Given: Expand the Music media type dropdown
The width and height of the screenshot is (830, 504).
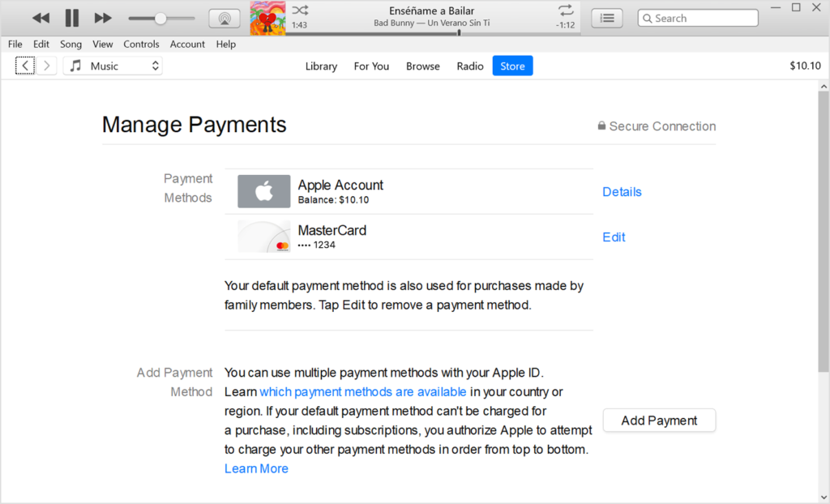Looking at the screenshot, I should (113, 66).
